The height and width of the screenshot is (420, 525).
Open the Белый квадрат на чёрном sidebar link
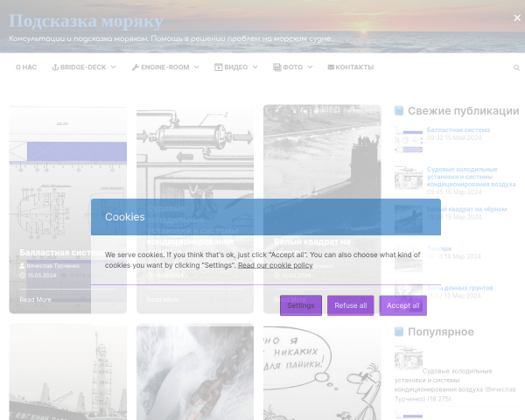[466, 209]
